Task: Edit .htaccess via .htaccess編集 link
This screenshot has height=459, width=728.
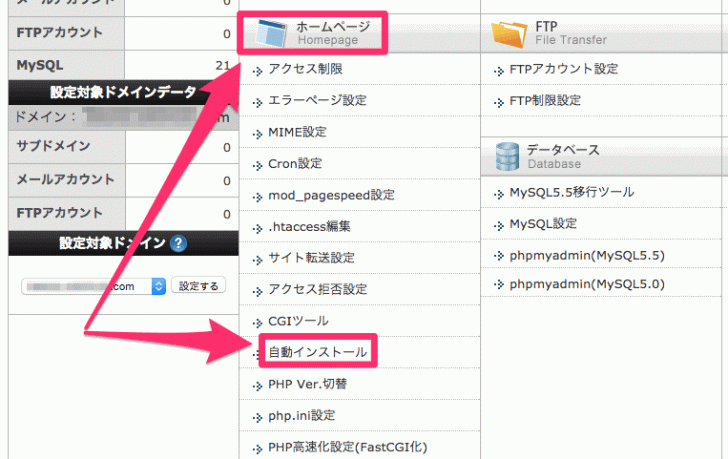Action: pyautogui.click(x=309, y=227)
